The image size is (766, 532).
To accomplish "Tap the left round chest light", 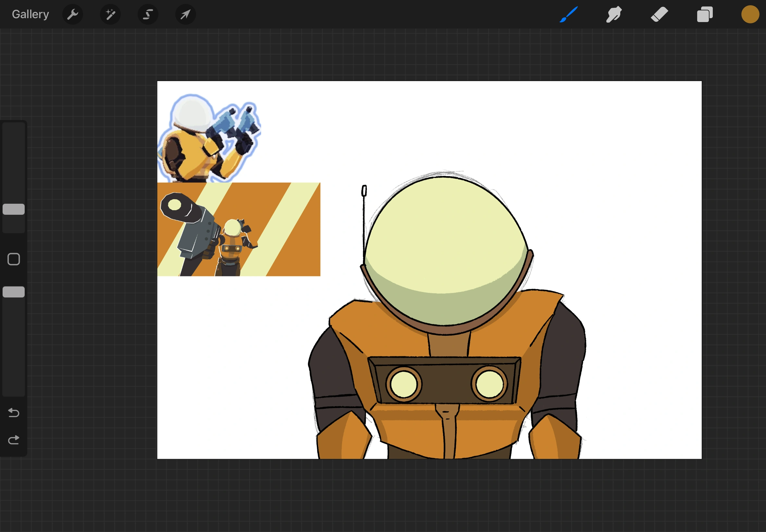I will tap(403, 384).
